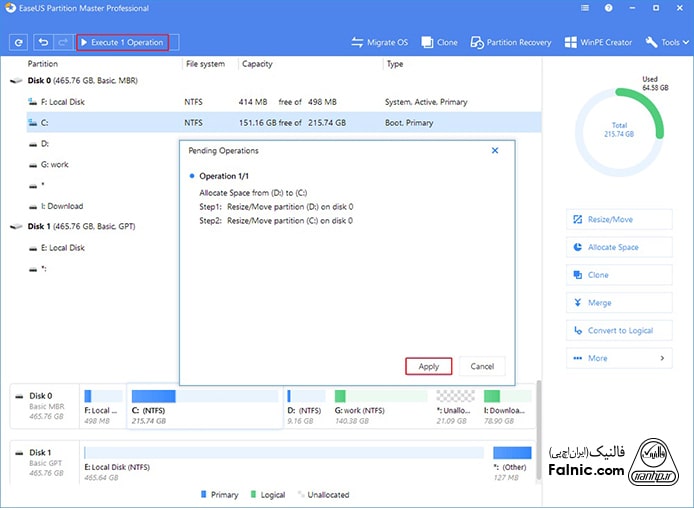Launch the Clone tool in top toolbar
The width and height of the screenshot is (694, 510).
pos(439,43)
